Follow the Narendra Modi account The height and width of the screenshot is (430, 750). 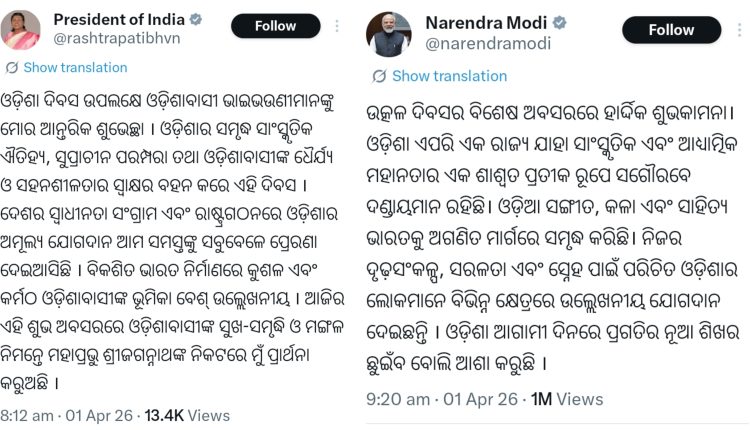(670, 30)
